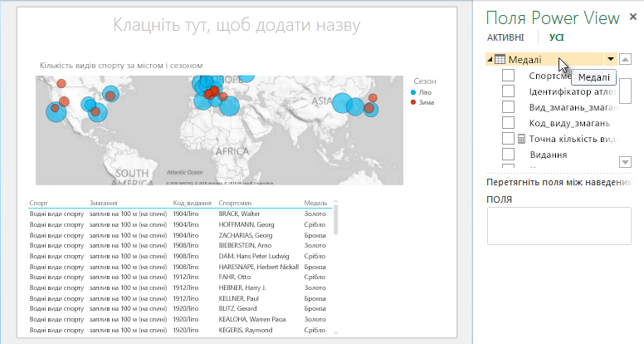The width and height of the screenshot is (644, 344).
Task: Select the KEALOHA, Warren Paoa cell
Action: click(x=251, y=319)
